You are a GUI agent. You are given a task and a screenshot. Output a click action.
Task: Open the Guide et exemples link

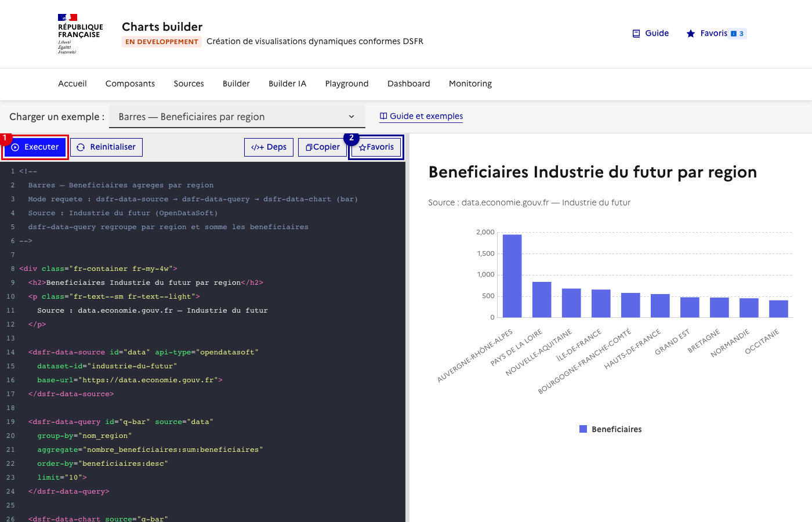426,116
